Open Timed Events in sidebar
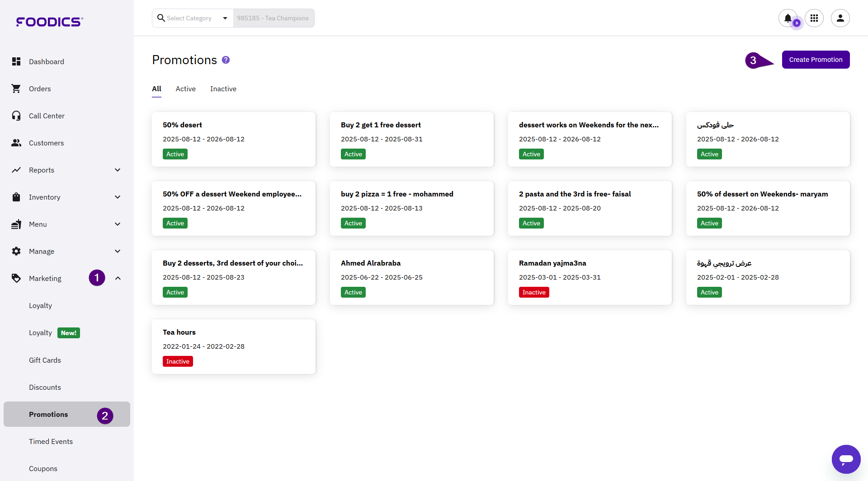This screenshot has height=481, width=868. tap(51, 441)
